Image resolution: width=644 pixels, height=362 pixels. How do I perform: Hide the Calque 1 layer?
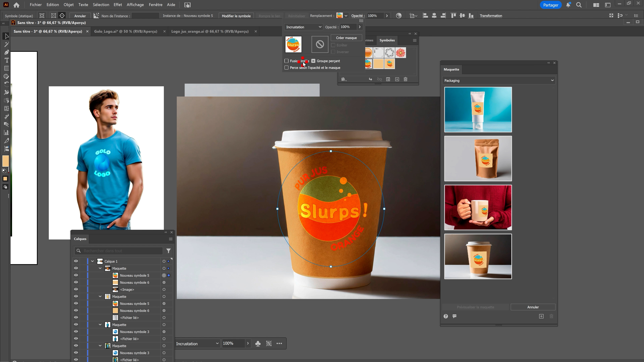76,261
